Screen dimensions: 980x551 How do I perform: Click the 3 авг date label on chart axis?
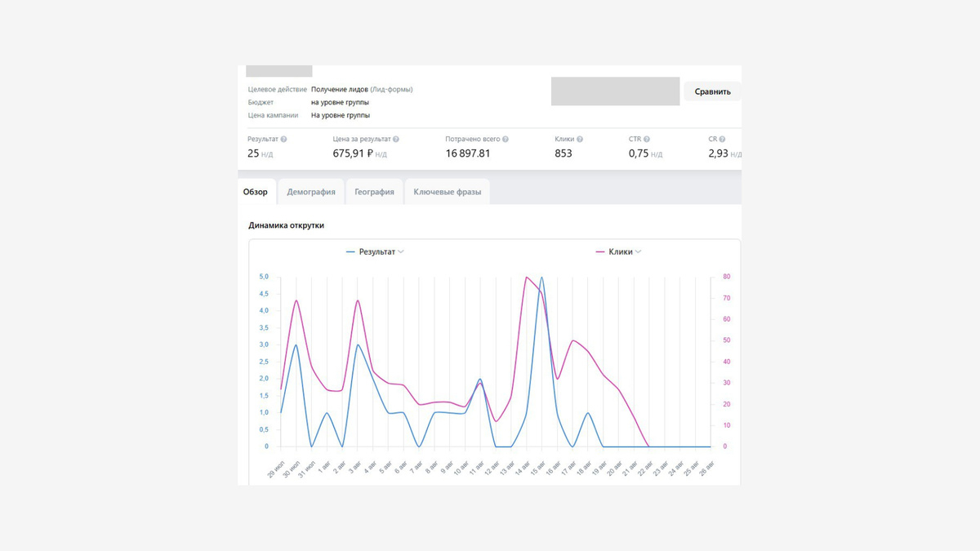point(354,468)
